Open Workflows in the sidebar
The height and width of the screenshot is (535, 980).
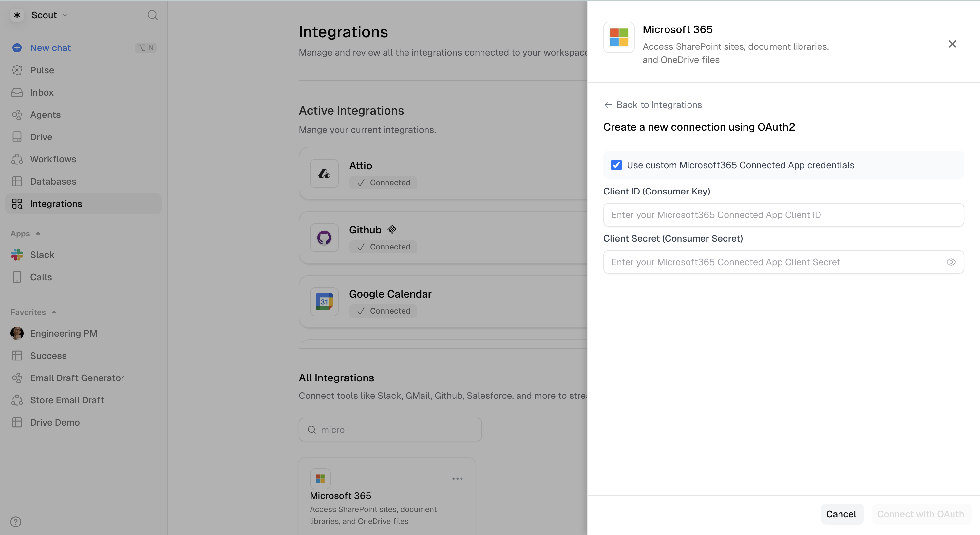click(53, 159)
